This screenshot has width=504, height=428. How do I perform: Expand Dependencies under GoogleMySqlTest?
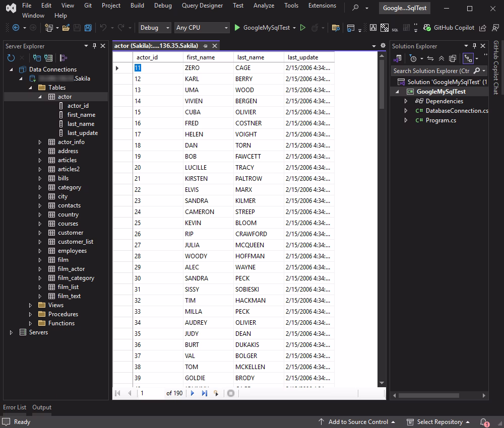(406, 101)
